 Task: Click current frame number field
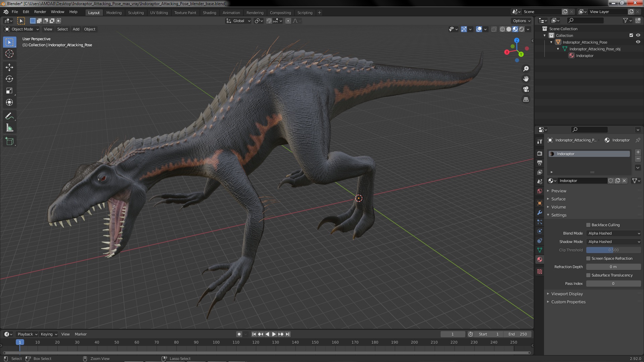point(452,334)
